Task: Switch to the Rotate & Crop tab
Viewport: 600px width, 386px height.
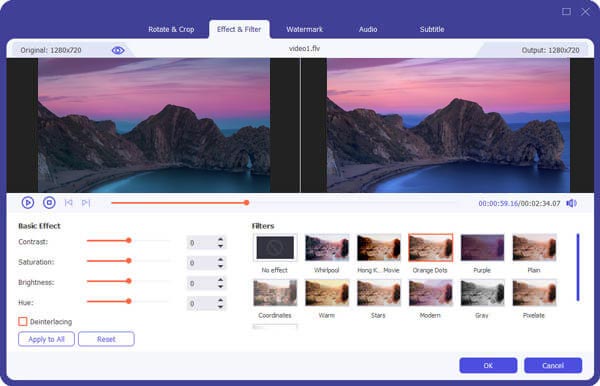Action: [x=171, y=29]
